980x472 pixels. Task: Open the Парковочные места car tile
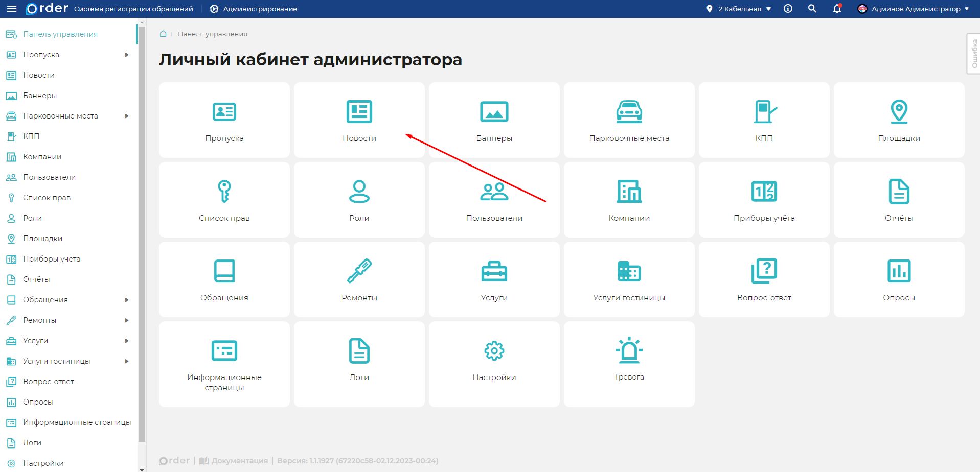[x=629, y=120]
